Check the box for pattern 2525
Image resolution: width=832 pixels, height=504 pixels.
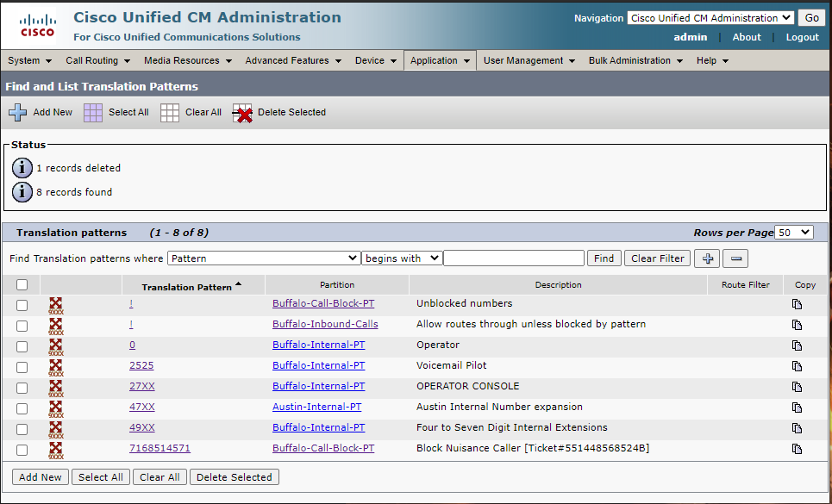22,367
